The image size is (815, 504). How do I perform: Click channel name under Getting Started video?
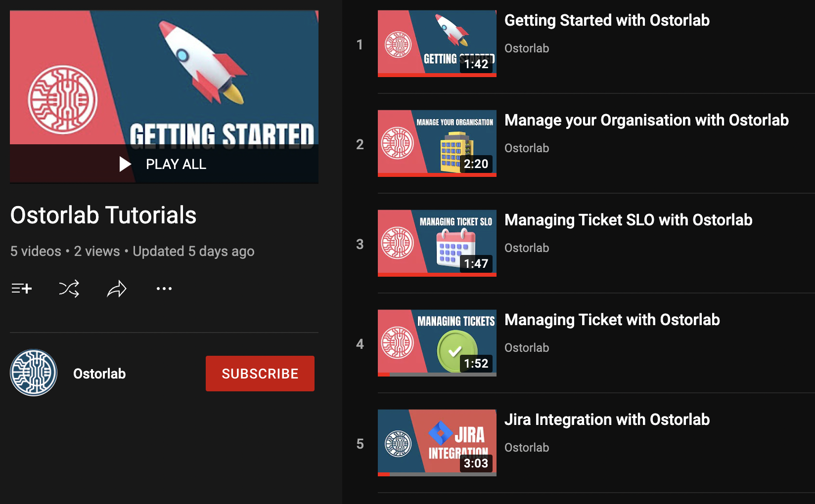[x=527, y=48]
